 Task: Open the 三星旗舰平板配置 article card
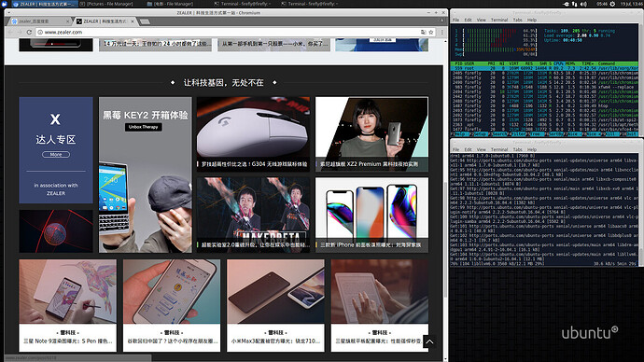click(x=380, y=305)
